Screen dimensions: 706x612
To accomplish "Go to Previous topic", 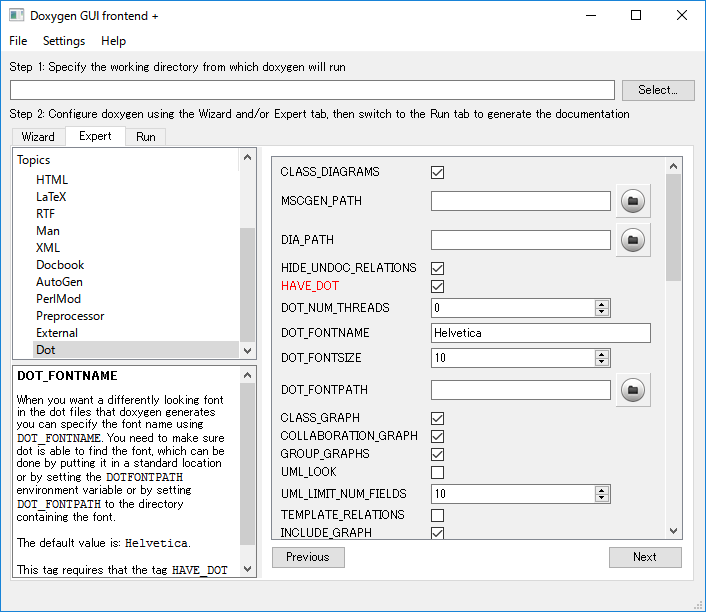I will point(308,557).
